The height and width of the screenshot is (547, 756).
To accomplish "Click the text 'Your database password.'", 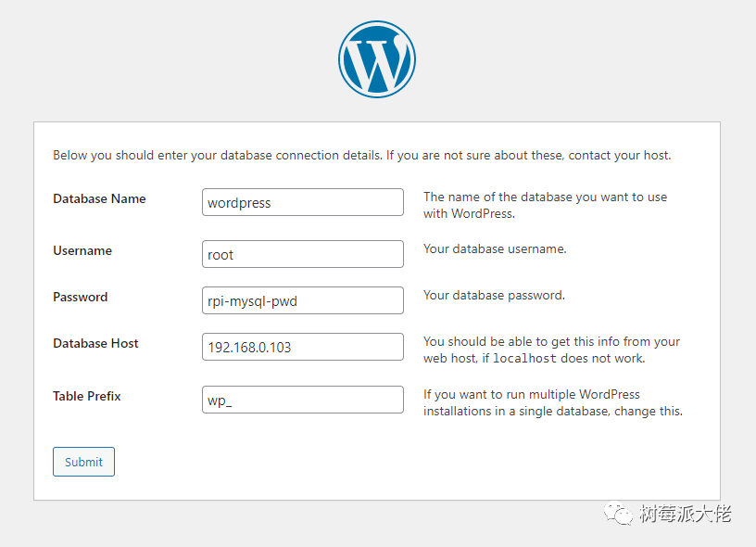I will (494, 295).
